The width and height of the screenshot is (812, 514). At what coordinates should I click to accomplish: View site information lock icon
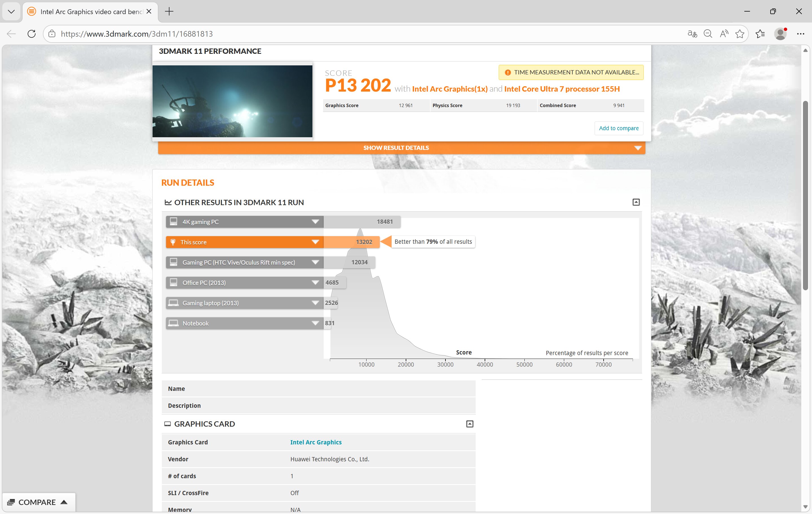[x=52, y=34]
